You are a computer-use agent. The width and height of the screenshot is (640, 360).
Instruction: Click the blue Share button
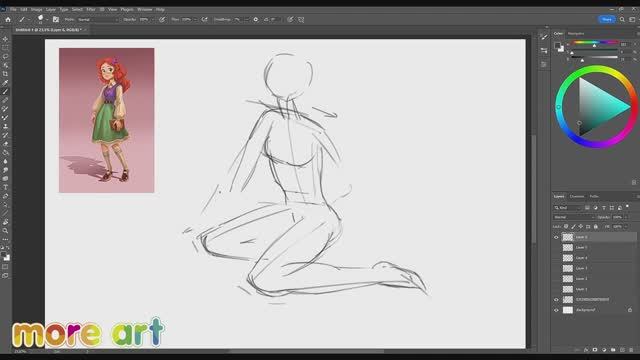(607, 19)
